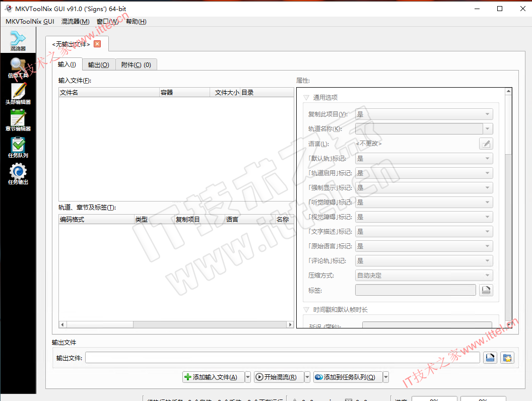The image size is (532, 401).
Task: Sort by 语言 column header
Action: coord(250,220)
